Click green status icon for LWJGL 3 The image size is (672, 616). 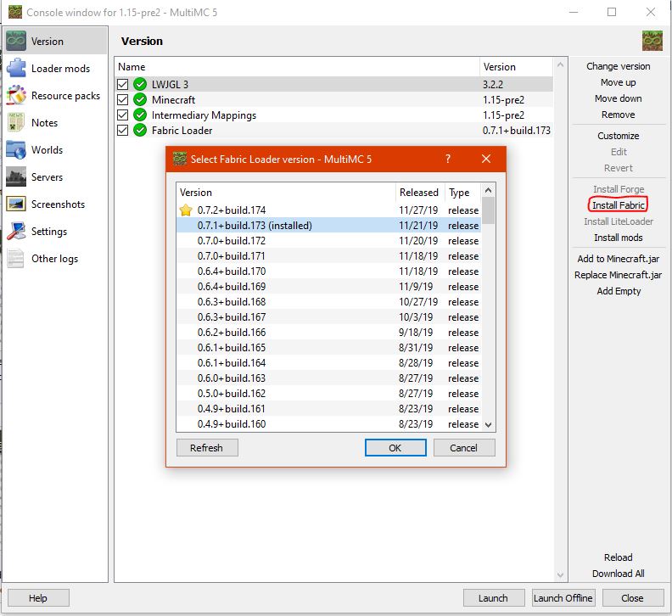[140, 85]
